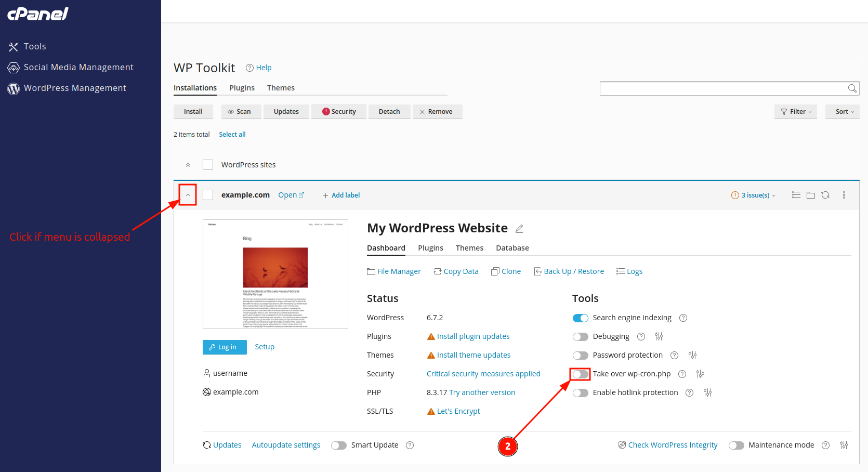868x472 pixels.
Task: Click Let's Encrypt link
Action: click(458, 411)
